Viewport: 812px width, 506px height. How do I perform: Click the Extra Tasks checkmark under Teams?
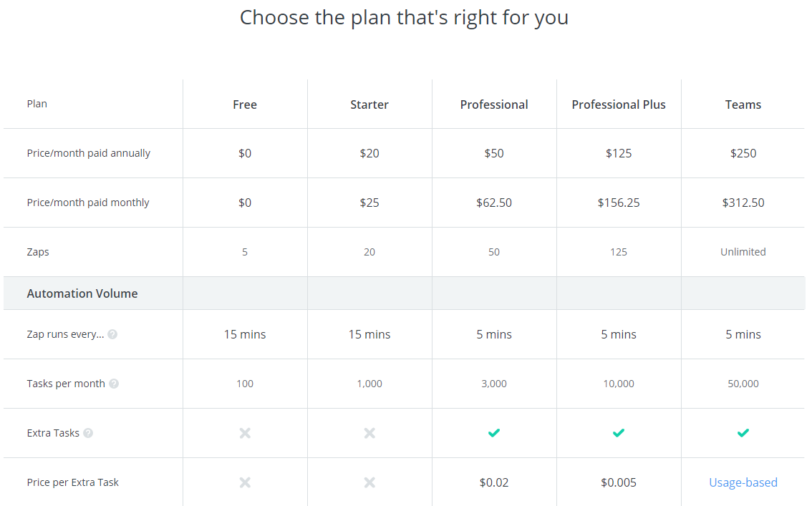743,432
